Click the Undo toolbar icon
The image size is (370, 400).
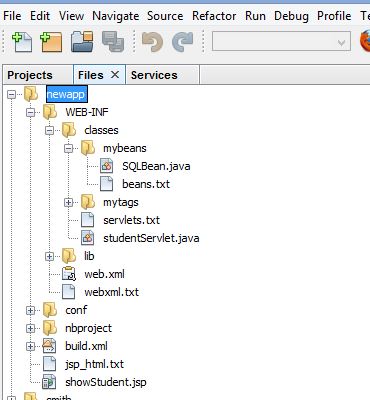point(152,42)
